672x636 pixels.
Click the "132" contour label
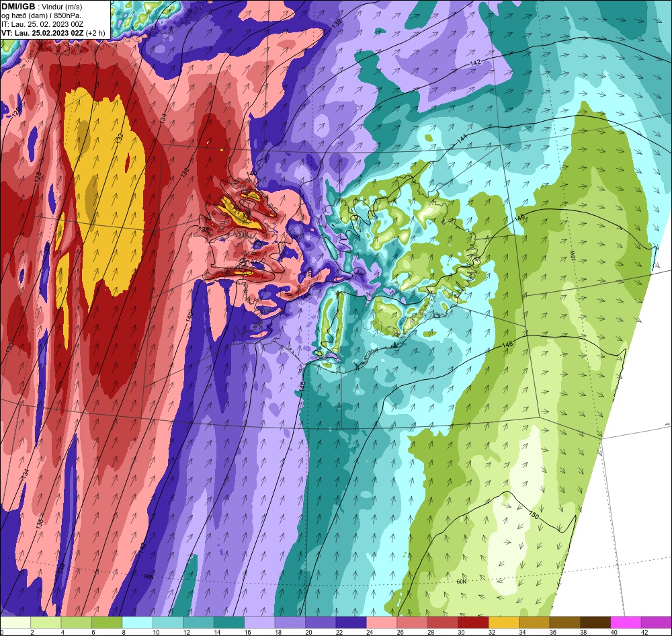pos(120,138)
